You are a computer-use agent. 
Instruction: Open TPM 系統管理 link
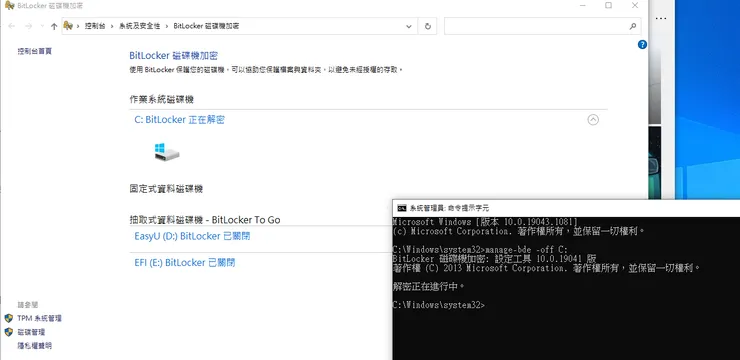[40, 318]
